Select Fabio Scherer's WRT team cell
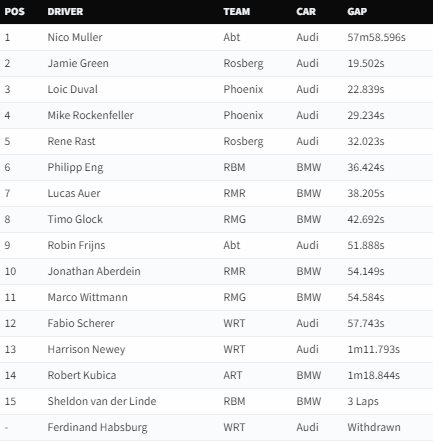This screenshot has height=443, width=433. [234, 323]
